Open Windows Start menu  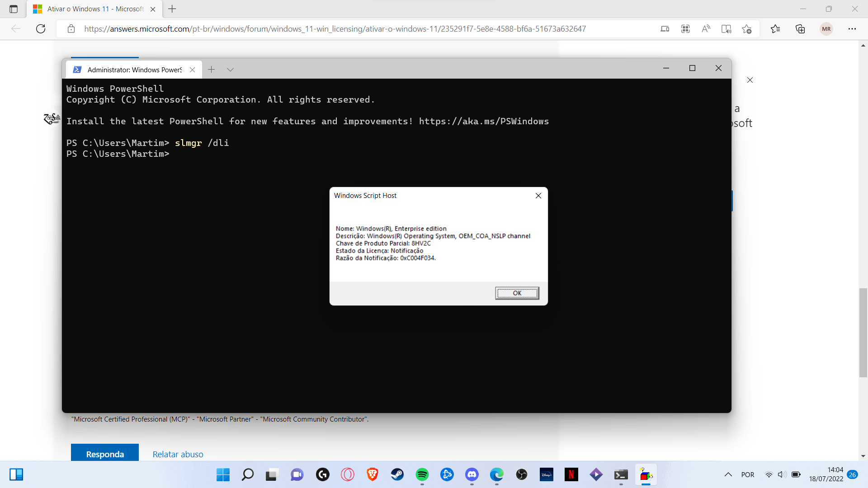click(x=223, y=474)
